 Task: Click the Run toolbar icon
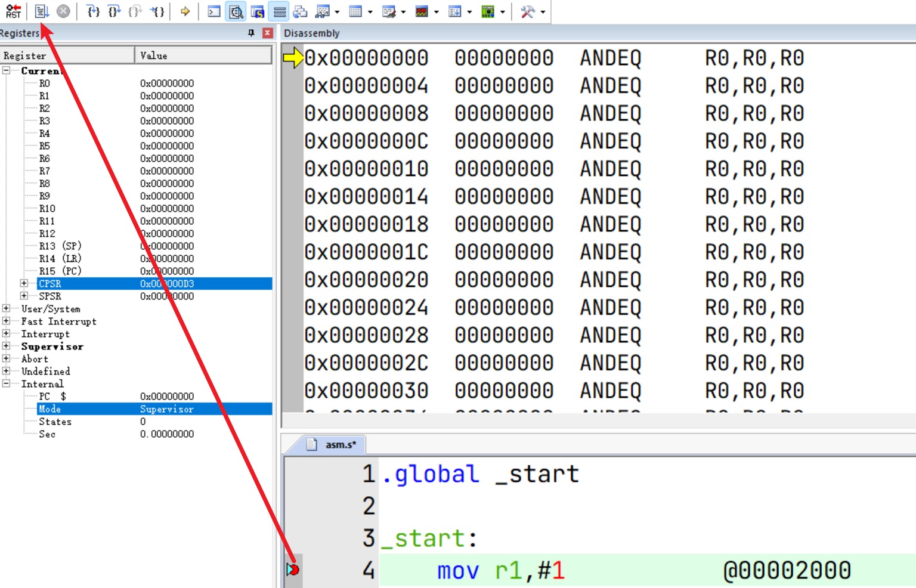(41, 11)
